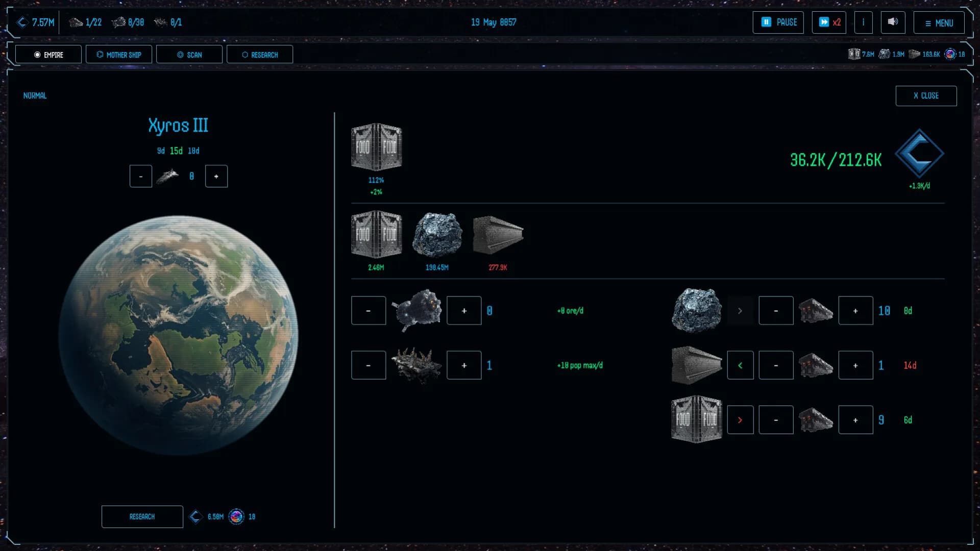The image size is (980, 551).
Task: Toggle the food trade direction arrow
Action: (x=740, y=420)
